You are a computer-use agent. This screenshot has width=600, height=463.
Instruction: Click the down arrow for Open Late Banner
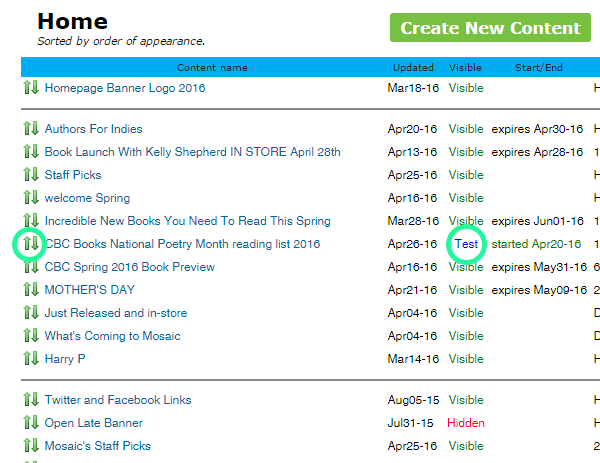click(35, 423)
